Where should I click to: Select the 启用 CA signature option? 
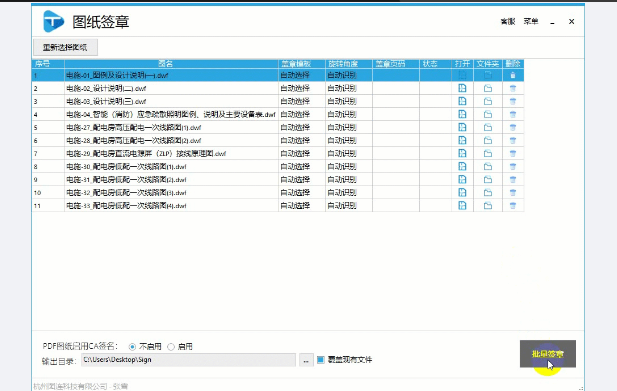pyautogui.click(x=171, y=347)
